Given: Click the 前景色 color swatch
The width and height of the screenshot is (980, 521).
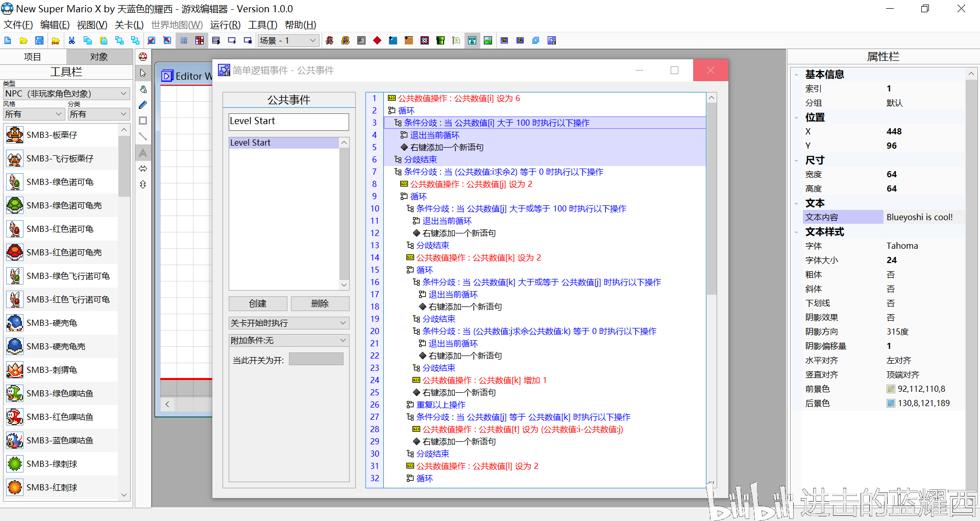Looking at the screenshot, I should [891, 389].
